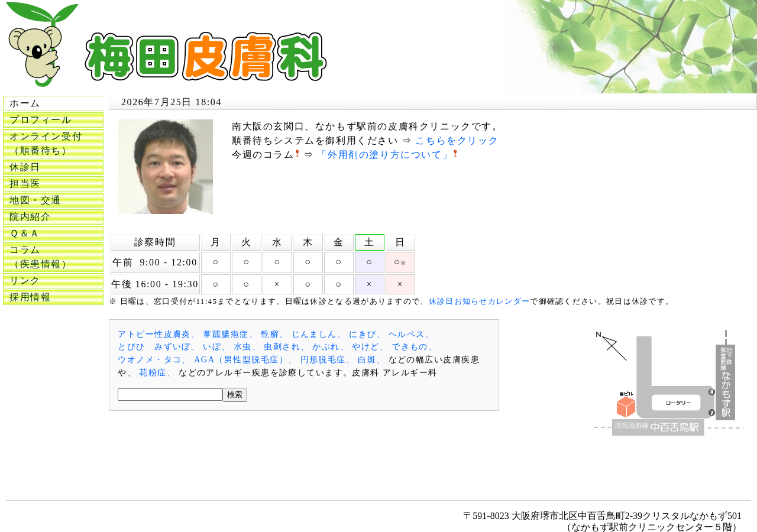This screenshot has height=532, width=757.
Task: Click the Wednesday afternoon × cell
Action: pos(277,284)
